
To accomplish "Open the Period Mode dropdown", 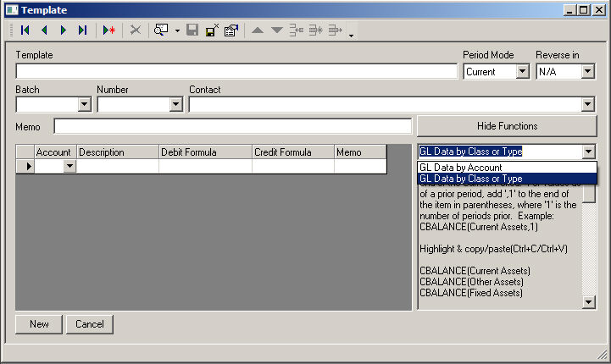I will 523,72.
